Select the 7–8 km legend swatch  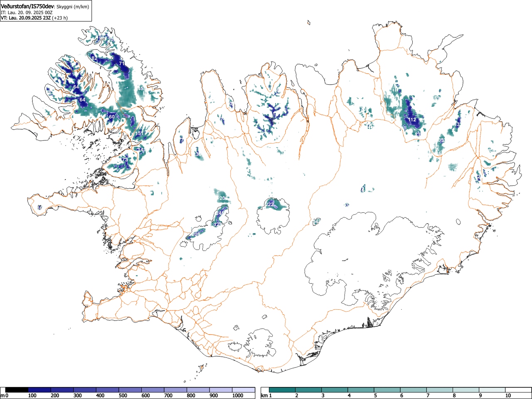(440, 390)
